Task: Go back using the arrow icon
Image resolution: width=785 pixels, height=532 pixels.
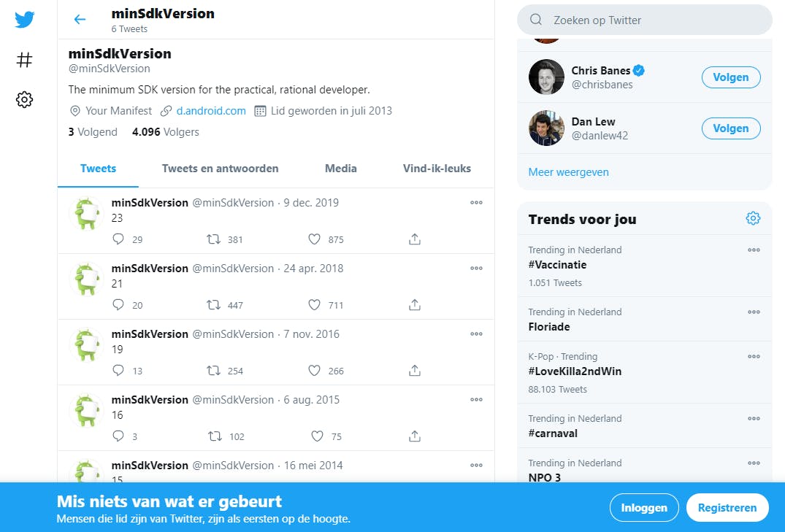Action: (80, 20)
